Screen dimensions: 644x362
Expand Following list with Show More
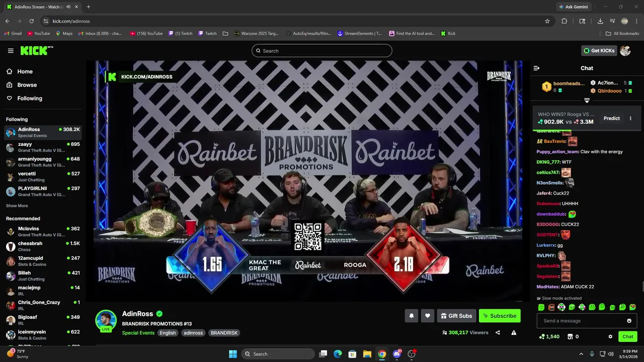pos(17,206)
